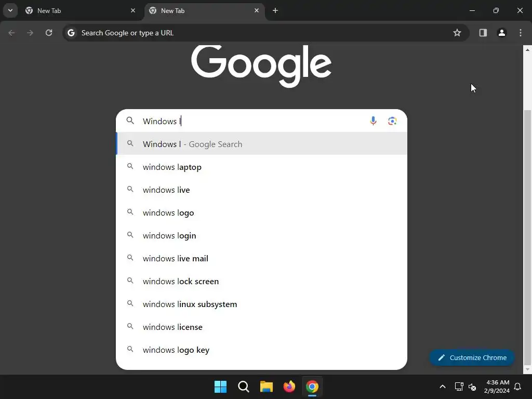
Task: Launch Firefox from the taskbar
Action: pos(289,387)
